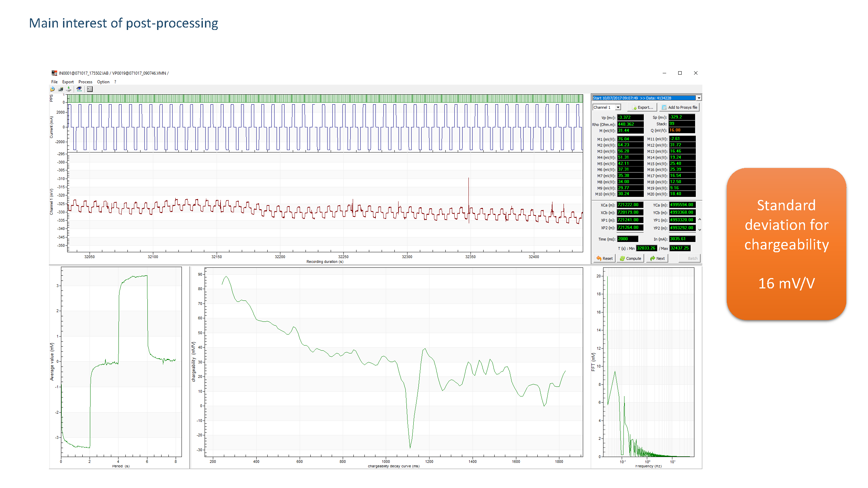Click Add to Prosys file button
Screen dimensions: 868x488
679,107
